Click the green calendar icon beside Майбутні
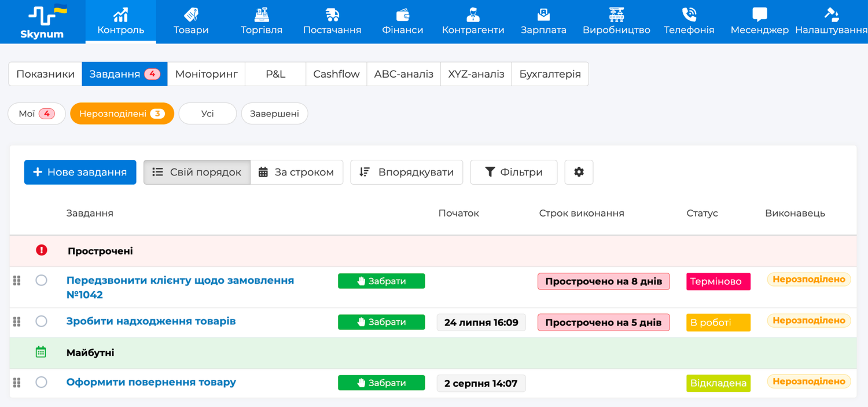 41,352
